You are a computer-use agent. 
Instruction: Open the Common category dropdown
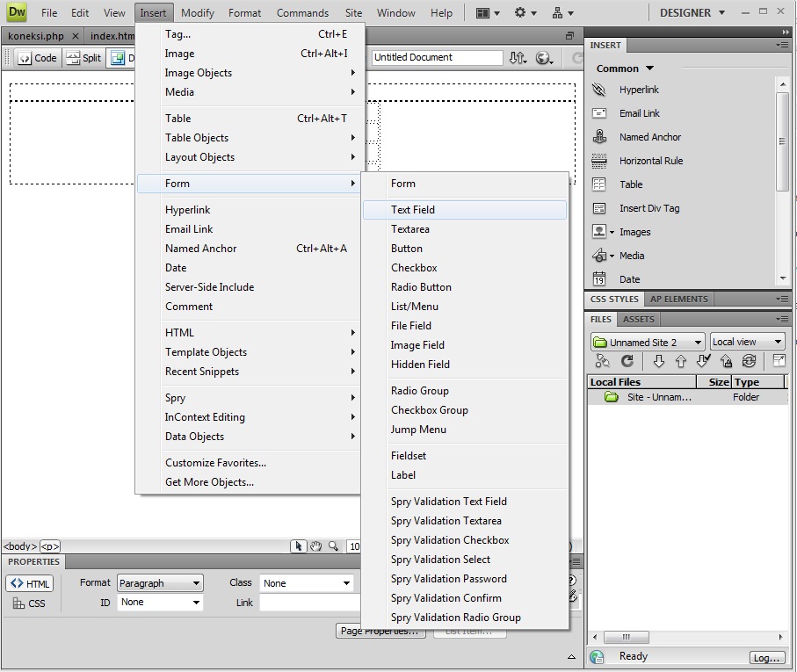point(625,69)
